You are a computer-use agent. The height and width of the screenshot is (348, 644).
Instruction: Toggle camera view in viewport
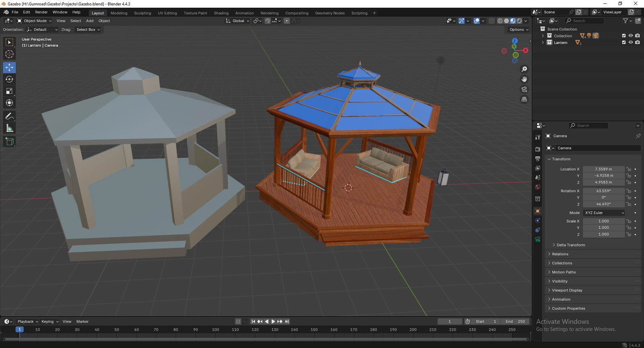524,89
